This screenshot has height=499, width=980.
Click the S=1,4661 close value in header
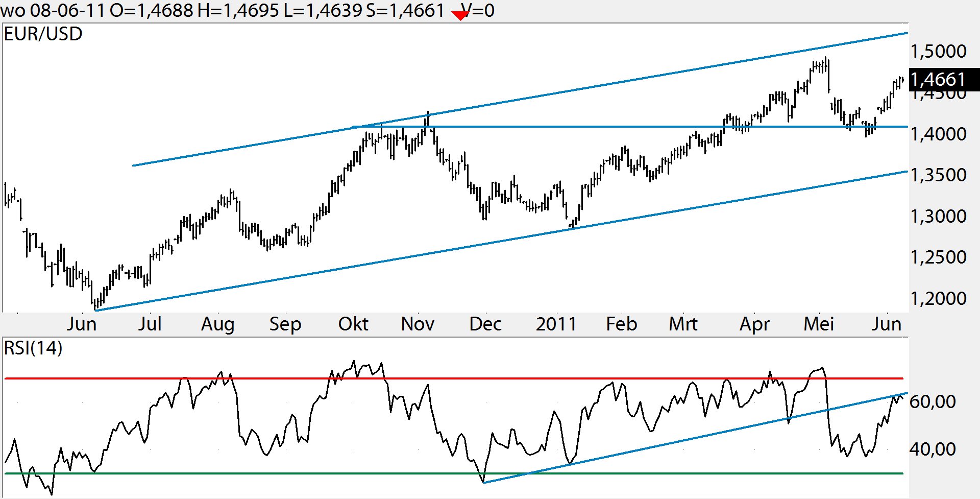click(405, 11)
